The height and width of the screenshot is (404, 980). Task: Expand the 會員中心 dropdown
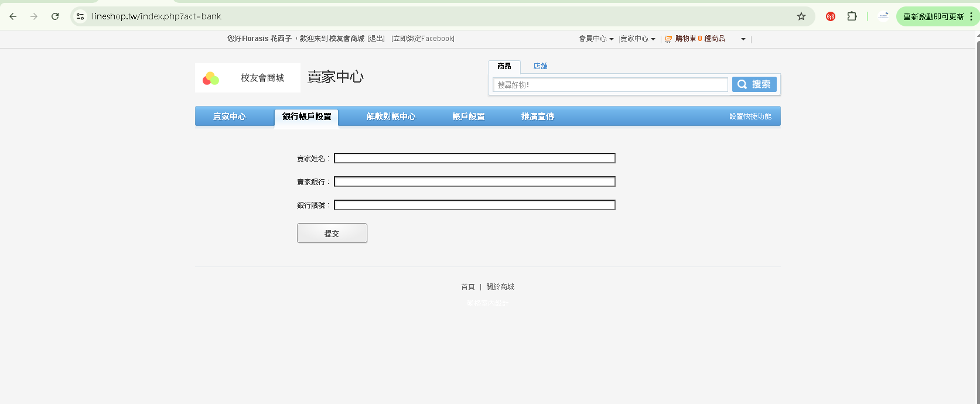596,39
